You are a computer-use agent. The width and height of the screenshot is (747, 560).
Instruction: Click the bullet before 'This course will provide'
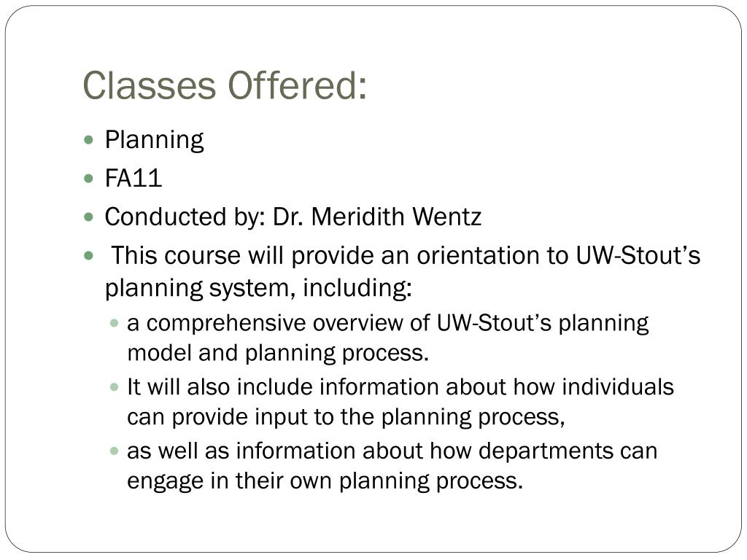[x=88, y=256]
